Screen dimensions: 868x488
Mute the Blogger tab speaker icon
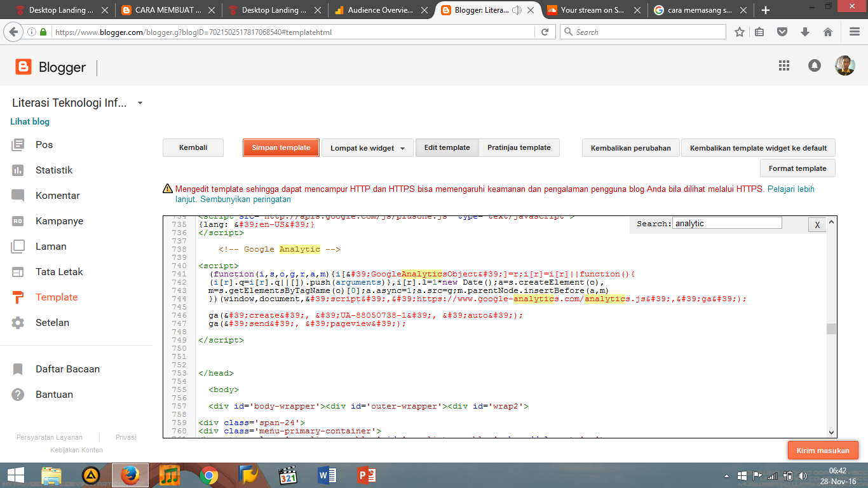(517, 10)
